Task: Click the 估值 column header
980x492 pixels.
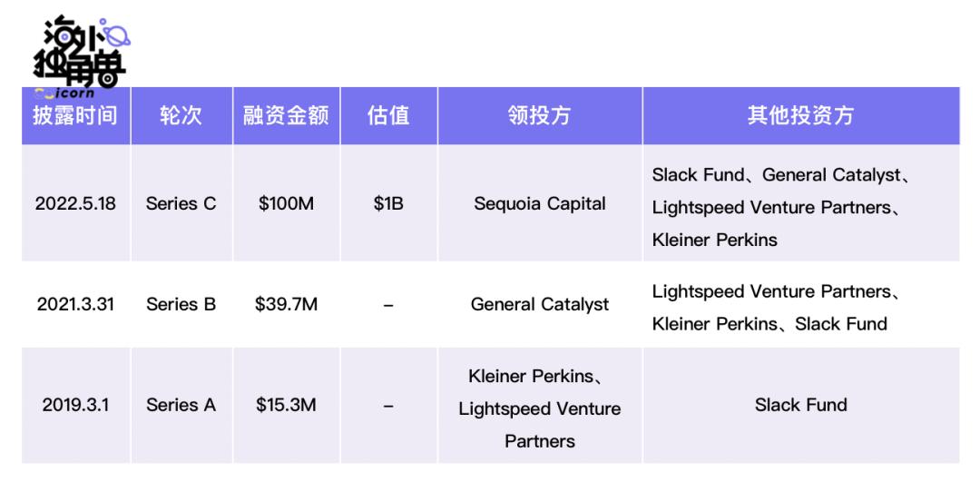Action: click(388, 116)
